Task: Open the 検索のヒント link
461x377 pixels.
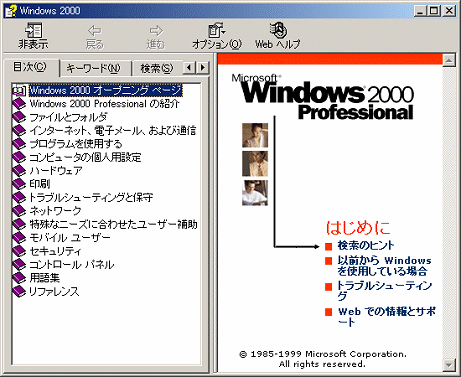Action: [x=366, y=246]
